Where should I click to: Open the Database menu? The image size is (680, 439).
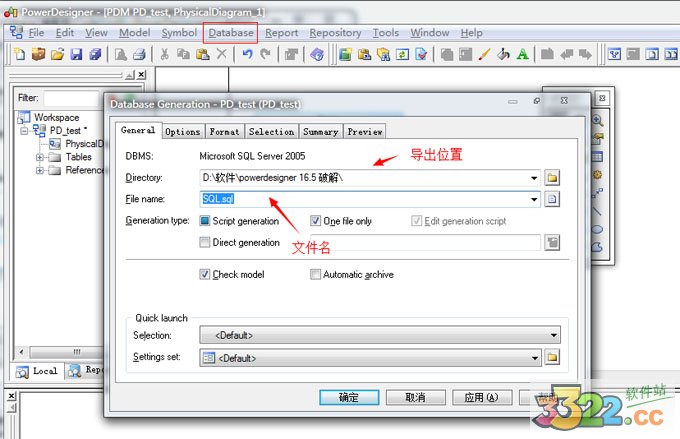point(231,33)
